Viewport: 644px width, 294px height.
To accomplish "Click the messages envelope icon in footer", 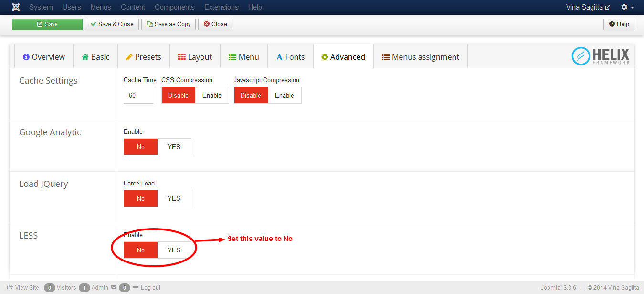I will tap(114, 288).
